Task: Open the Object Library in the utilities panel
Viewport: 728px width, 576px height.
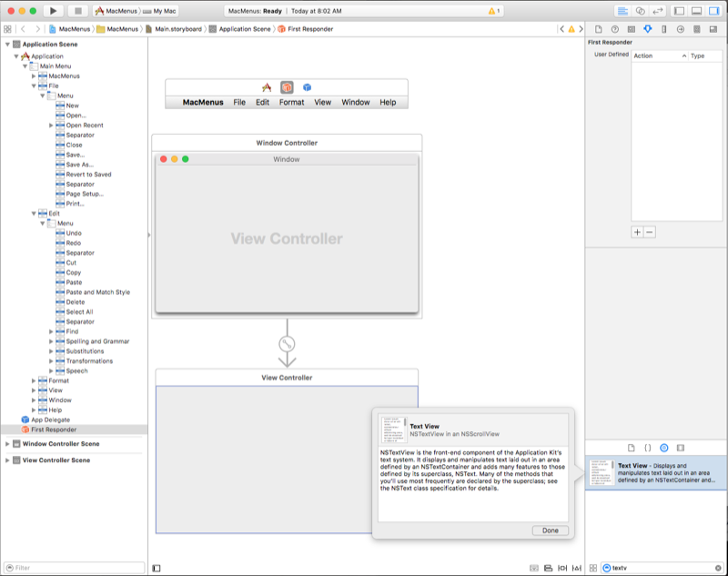Action: pyautogui.click(x=664, y=448)
